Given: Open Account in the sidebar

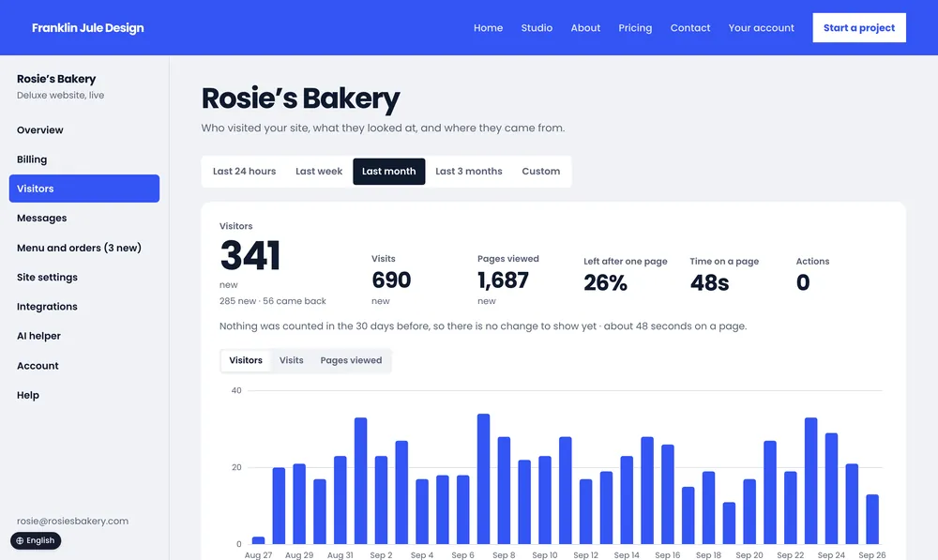Looking at the screenshot, I should click(84, 366).
